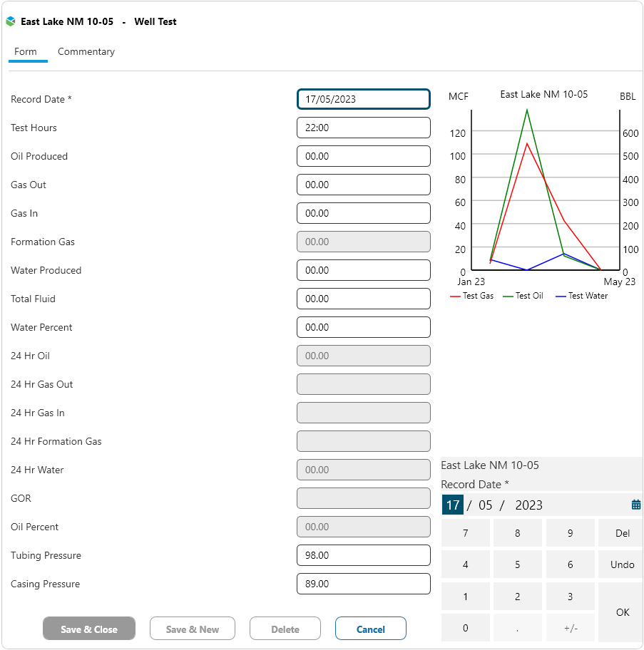The width and height of the screenshot is (644, 650).
Task: Click Test Water legend entry in chart
Action: point(582,296)
